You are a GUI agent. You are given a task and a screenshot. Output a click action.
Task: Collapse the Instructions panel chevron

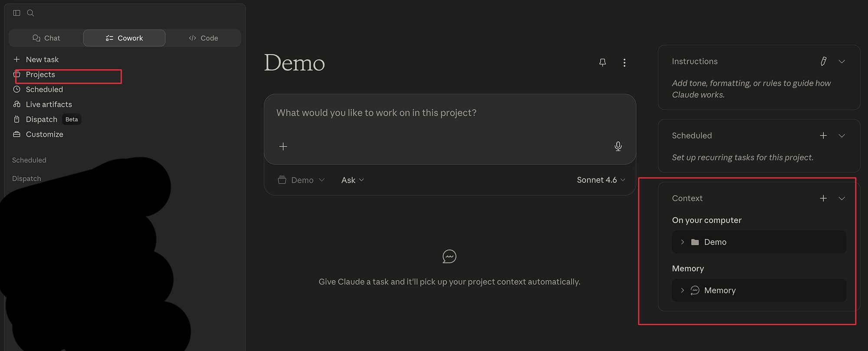(x=842, y=62)
